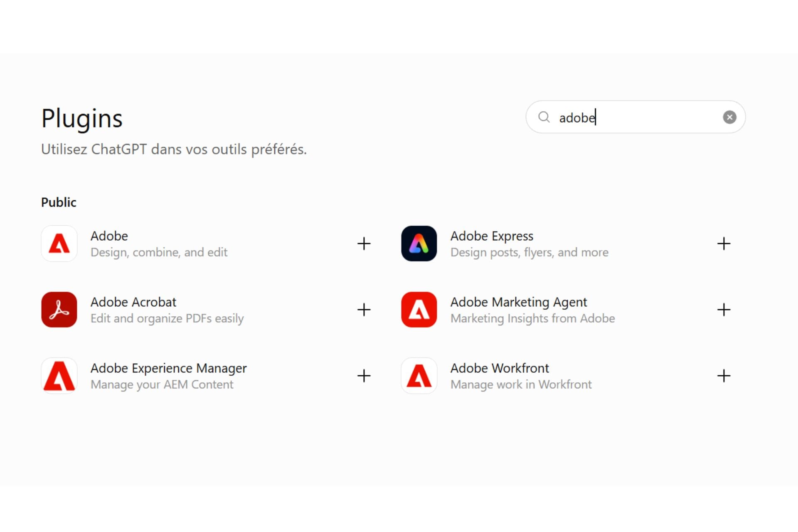The image size is (798, 532).
Task: Select 'Manage your AEM Content' description
Action: point(162,384)
